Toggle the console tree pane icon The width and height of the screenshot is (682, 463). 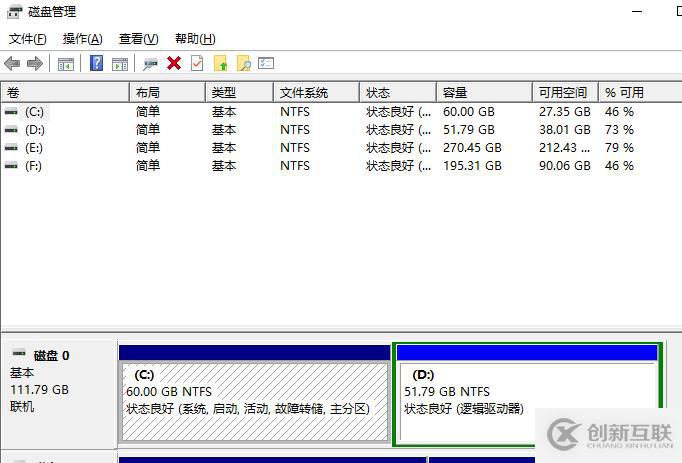[x=66, y=64]
